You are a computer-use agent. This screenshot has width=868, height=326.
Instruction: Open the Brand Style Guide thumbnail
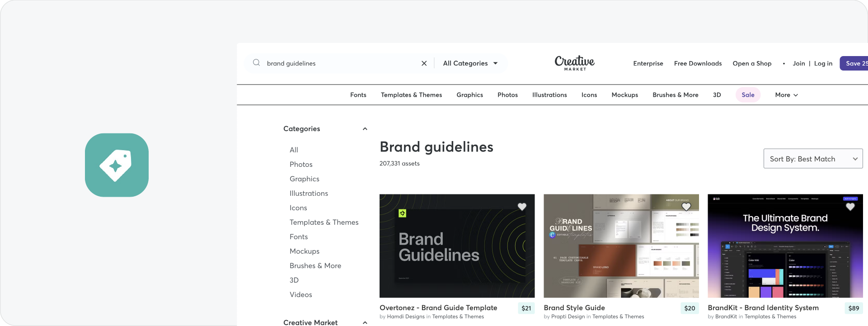click(x=621, y=246)
